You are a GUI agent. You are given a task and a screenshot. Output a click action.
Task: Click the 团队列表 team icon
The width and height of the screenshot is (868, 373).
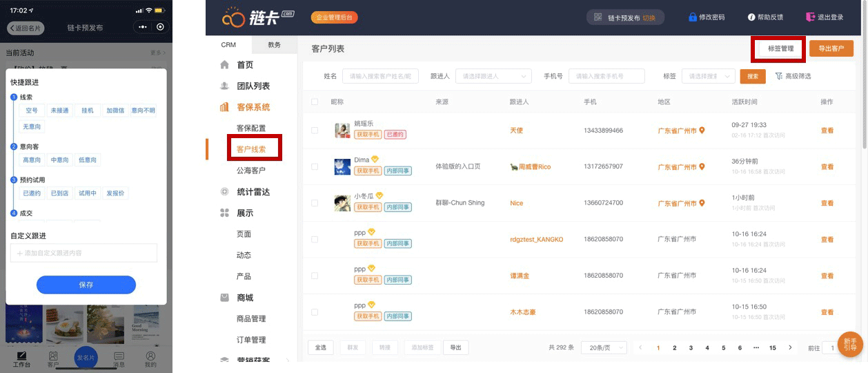coord(224,86)
